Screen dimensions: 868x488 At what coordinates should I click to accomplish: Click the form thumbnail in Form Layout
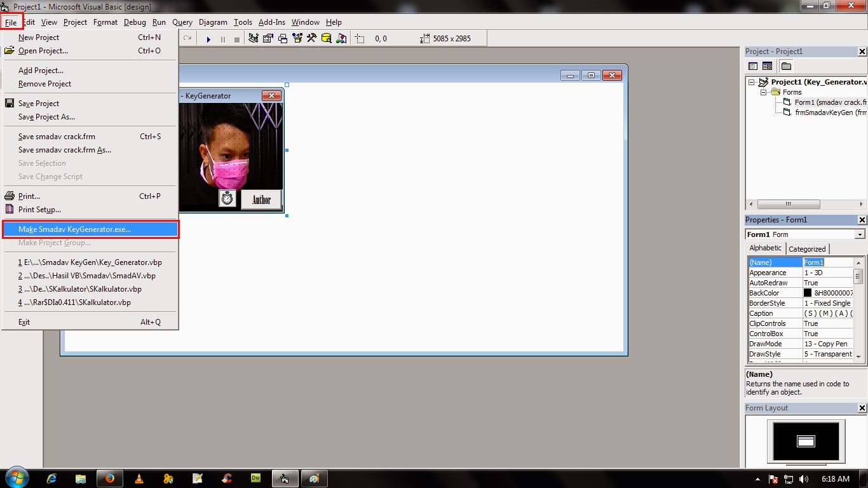pos(806,442)
